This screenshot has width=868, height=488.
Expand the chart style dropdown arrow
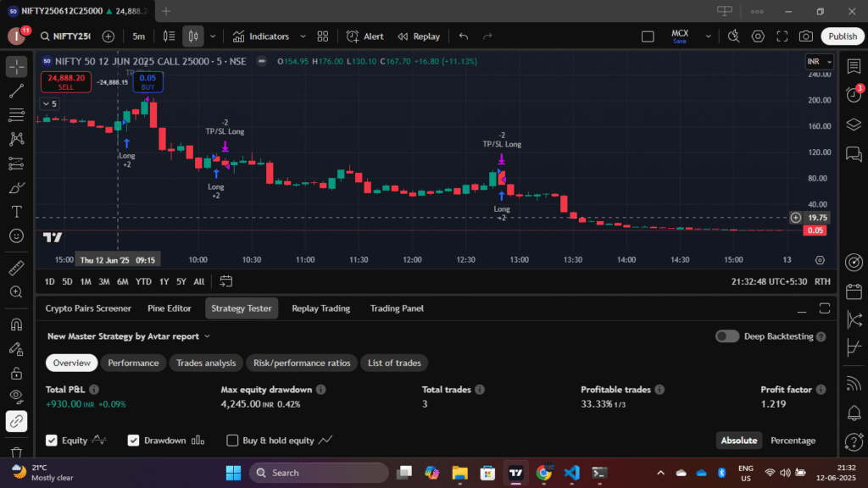(213, 36)
